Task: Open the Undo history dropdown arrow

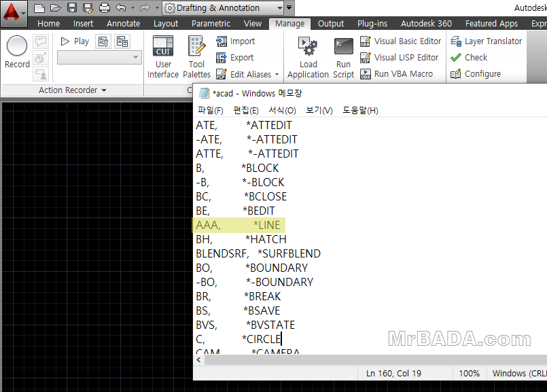Action: coord(133,7)
